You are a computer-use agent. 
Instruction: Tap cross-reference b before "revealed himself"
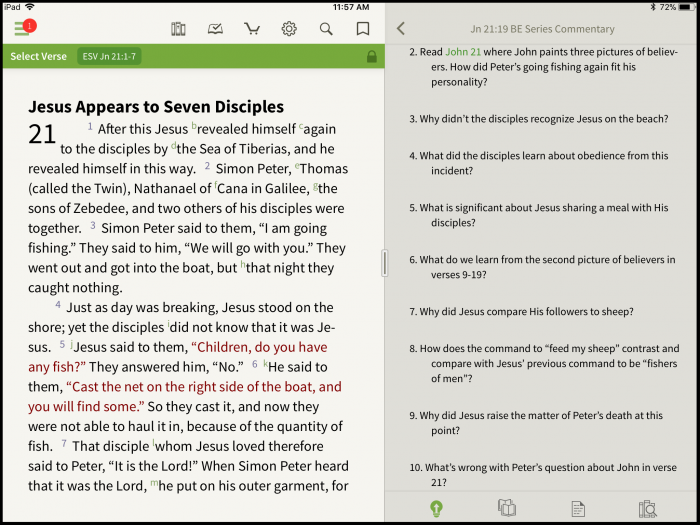click(x=194, y=125)
